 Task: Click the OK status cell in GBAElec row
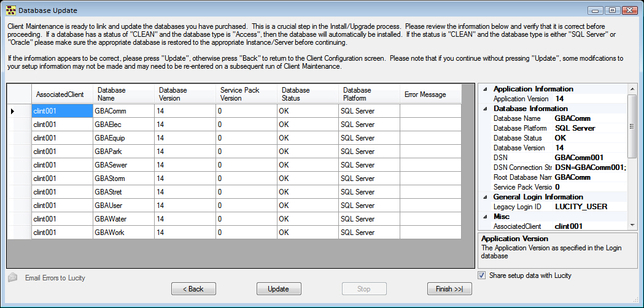click(308, 125)
